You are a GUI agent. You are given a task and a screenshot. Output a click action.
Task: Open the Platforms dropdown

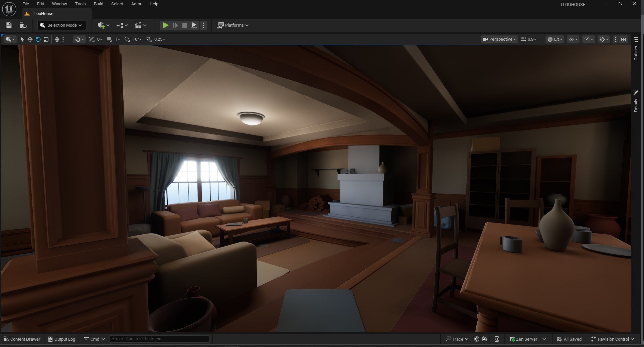pyautogui.click(x=233, y=25)
